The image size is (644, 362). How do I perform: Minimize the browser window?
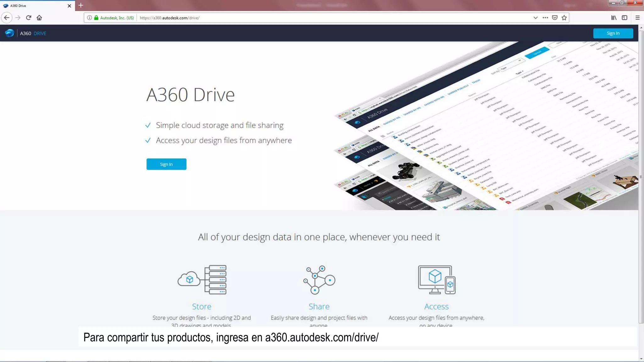point(613,3)
